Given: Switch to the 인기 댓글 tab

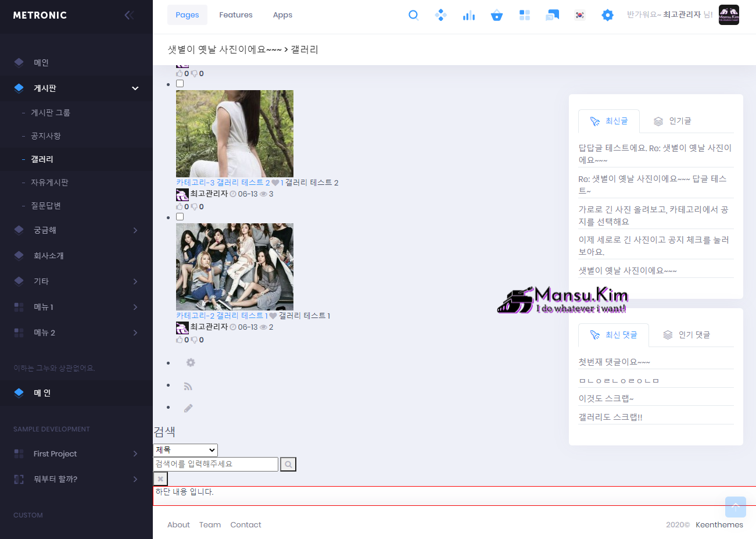Looking at the screenshot, I should (686, 335).
